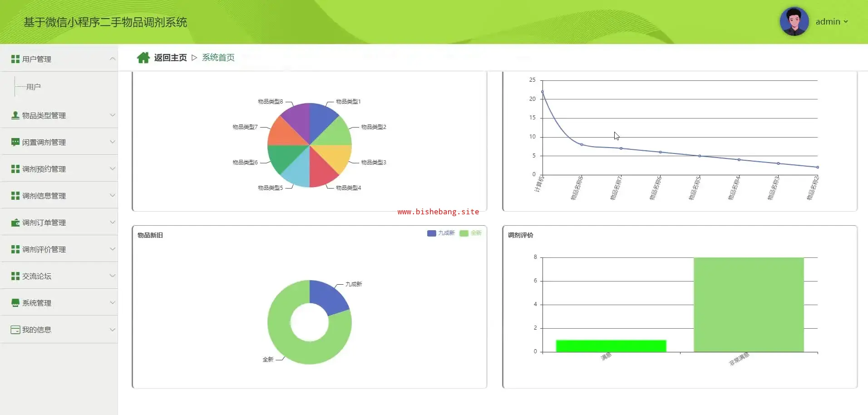This screenshot has height=415, width=868.
Task: Expand the 调剂预约管理 chevron
Action: click(x=113, y=168)
